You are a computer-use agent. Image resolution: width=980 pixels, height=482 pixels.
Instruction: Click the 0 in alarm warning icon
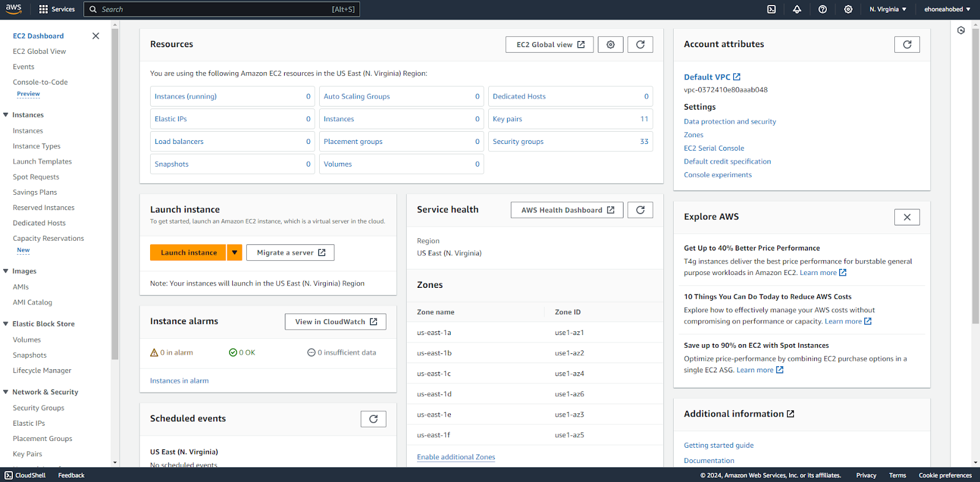pyautogui.click(x=154, y=353)
